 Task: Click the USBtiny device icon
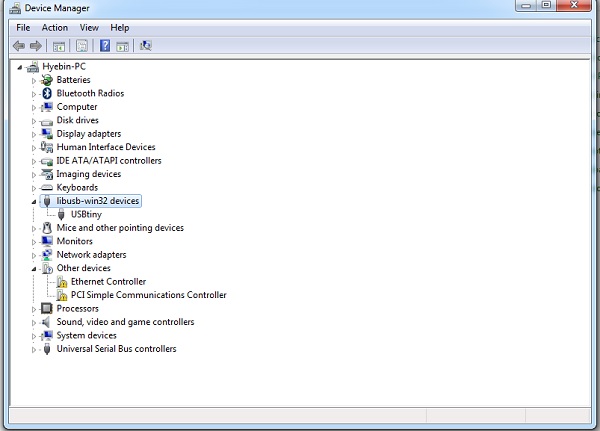click(x=61, y=214)
